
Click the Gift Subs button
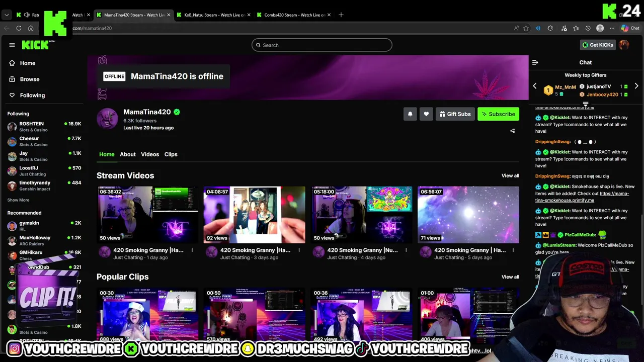tap(455, 114)
